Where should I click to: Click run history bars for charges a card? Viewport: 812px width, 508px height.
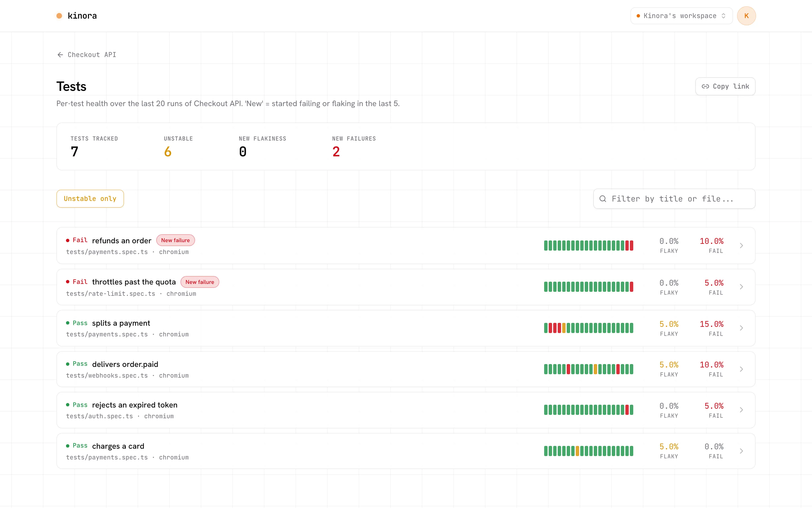[588, 451]
